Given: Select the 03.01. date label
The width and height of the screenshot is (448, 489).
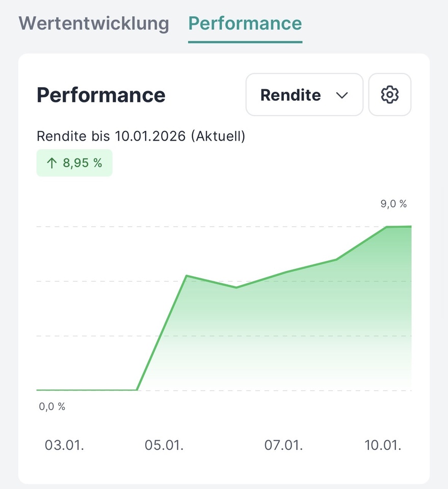Looking at the screenshot, I should coord(64,445).
